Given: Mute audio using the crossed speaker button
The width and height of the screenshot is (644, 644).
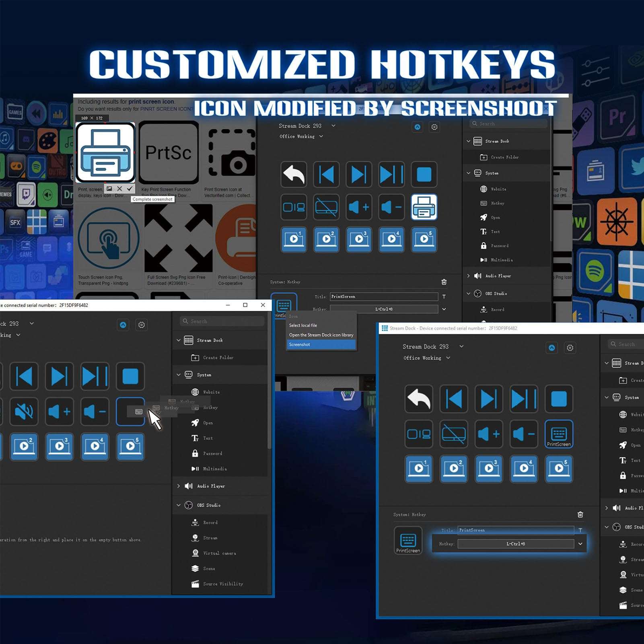Looking at the screenshot, I should (24, 412).
